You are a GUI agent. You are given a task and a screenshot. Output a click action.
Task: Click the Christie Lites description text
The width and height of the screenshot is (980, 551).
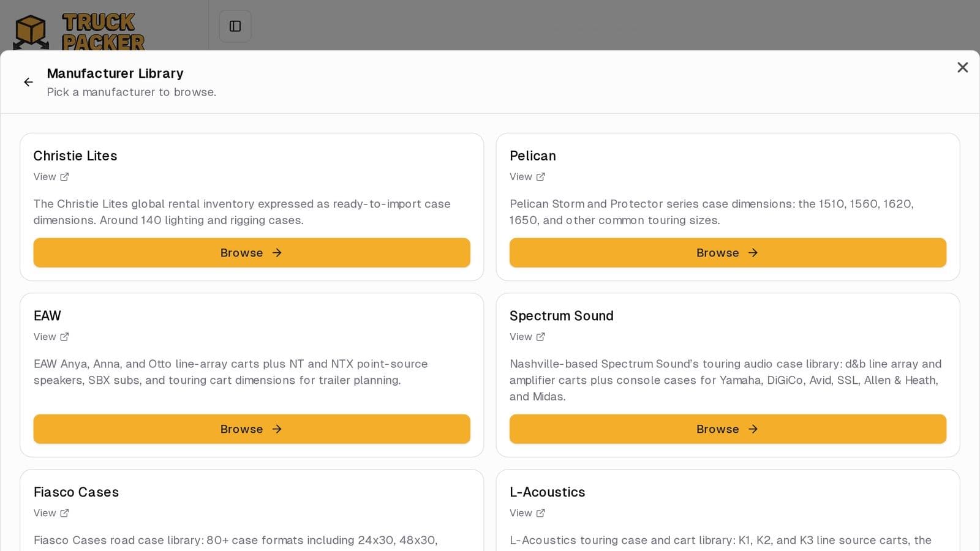[x=242, y=212]
